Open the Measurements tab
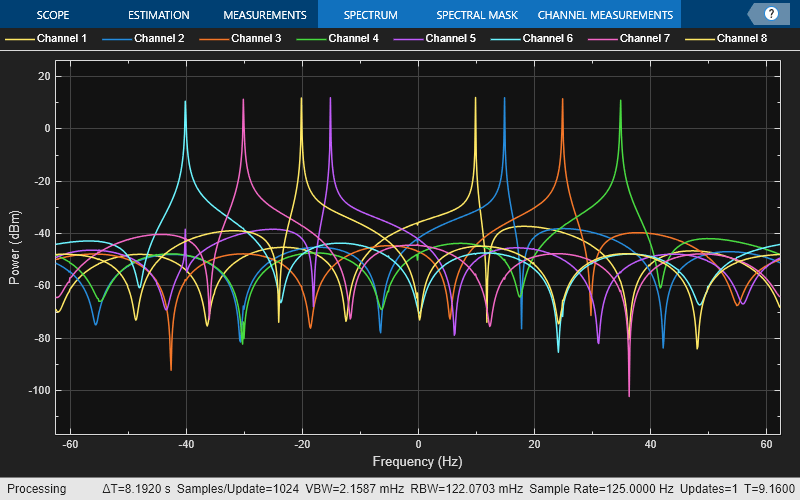Viewport: 800px width, 500px height. coord(265,15)
